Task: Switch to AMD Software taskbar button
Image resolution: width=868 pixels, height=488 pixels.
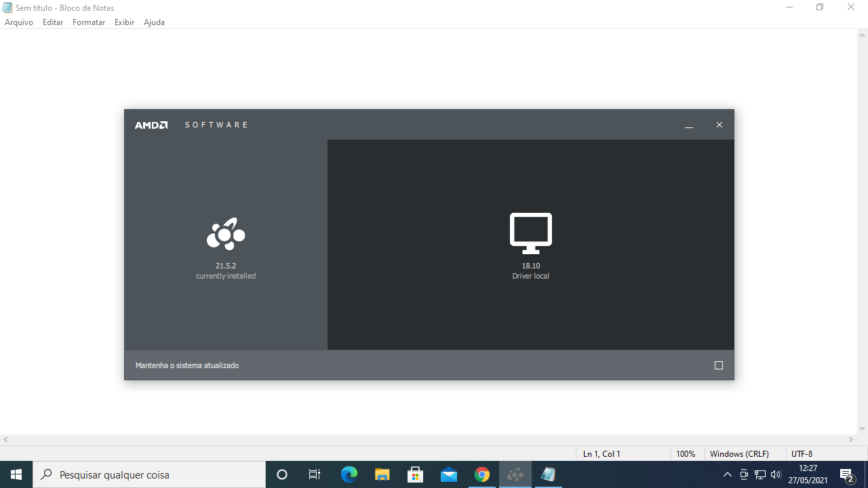Action: 515,474
